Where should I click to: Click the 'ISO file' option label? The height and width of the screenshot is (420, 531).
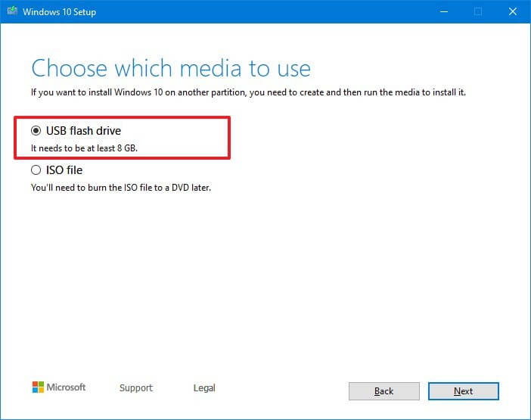pyautogui.click(x=64, y=170)
